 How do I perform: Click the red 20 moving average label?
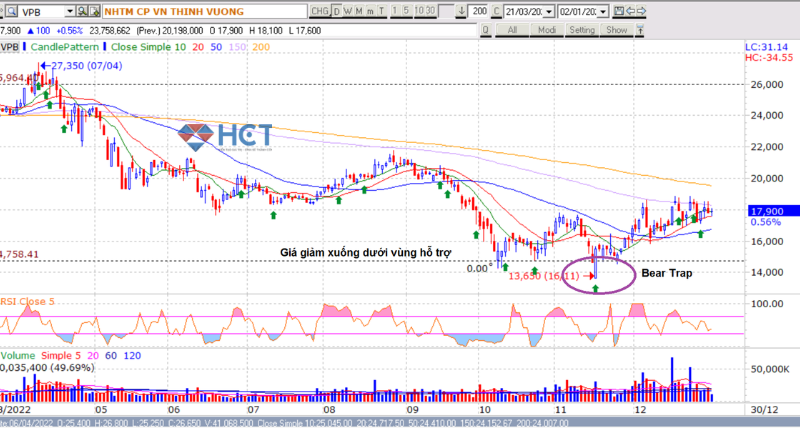tap(198, 47)
